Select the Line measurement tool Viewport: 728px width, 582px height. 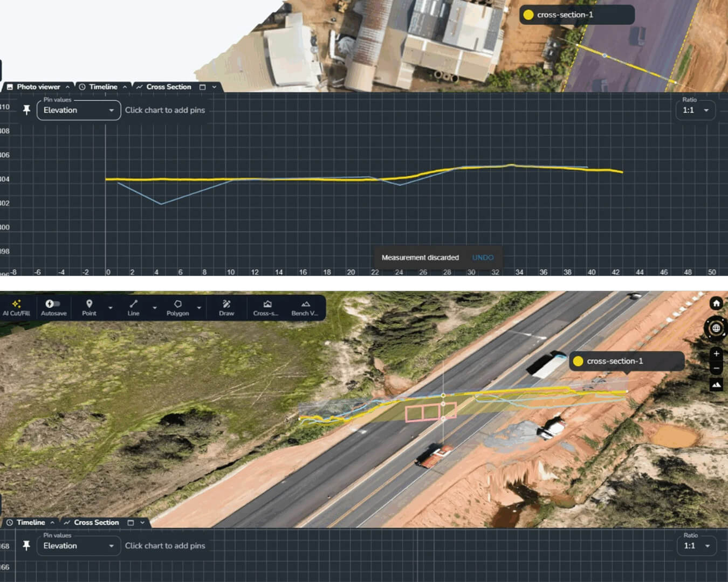tap(133, 307)
